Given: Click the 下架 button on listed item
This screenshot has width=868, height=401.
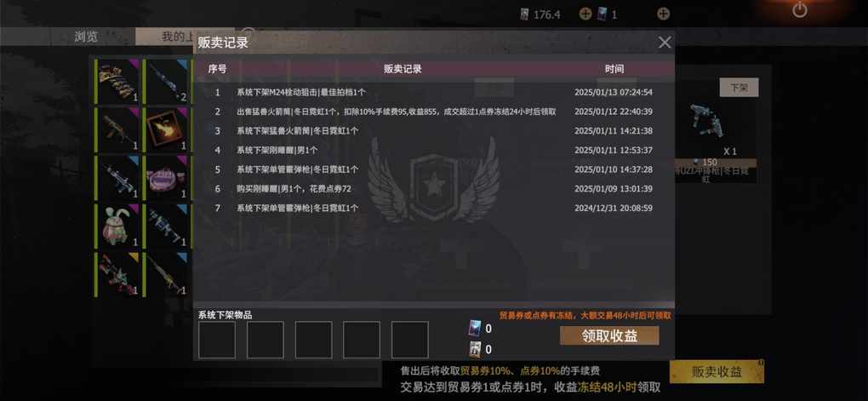Looking at the screenshot, I should pos(739,88).
